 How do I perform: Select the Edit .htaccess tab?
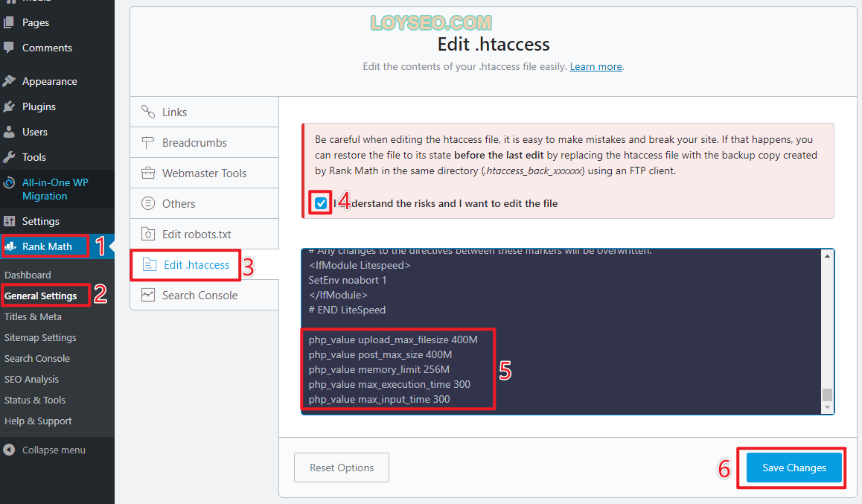(205, 265)
